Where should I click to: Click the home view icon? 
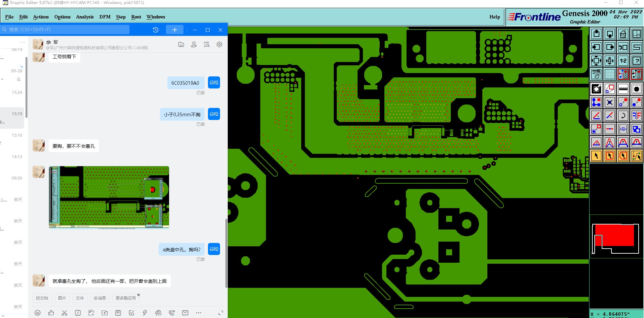pos(623,34)
